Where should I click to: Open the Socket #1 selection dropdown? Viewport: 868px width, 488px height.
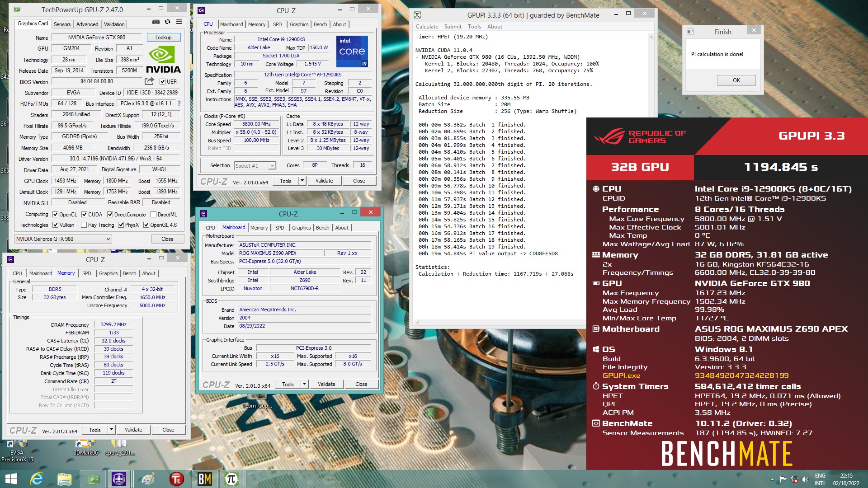click(255, 166)
